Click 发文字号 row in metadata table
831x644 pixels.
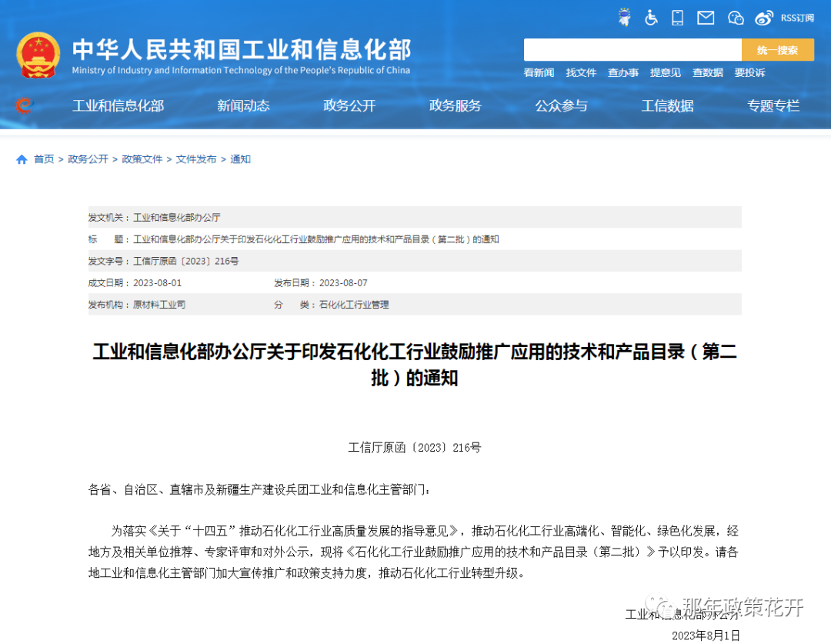pos(415,261)
